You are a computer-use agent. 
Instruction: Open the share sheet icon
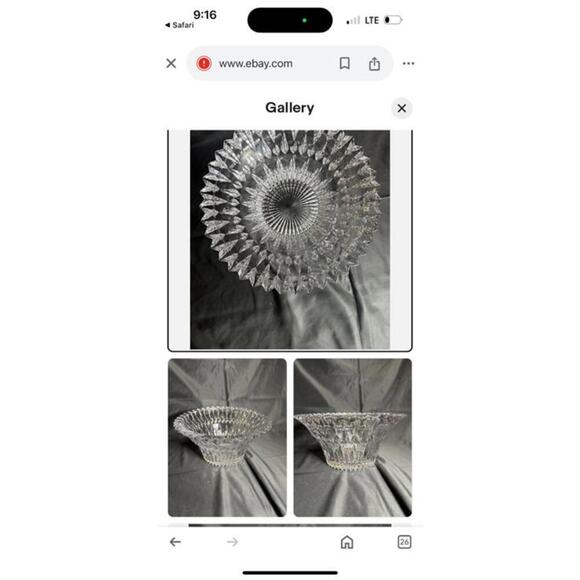374,64
